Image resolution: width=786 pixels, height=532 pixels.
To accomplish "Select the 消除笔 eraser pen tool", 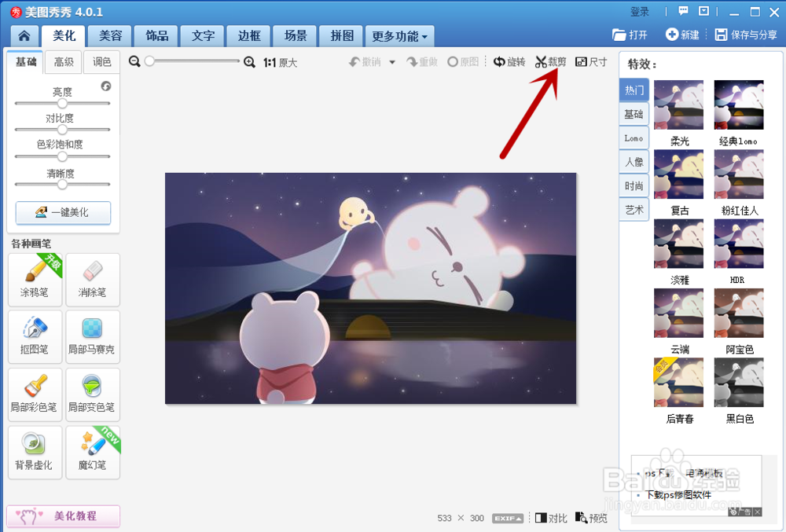I will pyautogui.click(x=92, y=280).
